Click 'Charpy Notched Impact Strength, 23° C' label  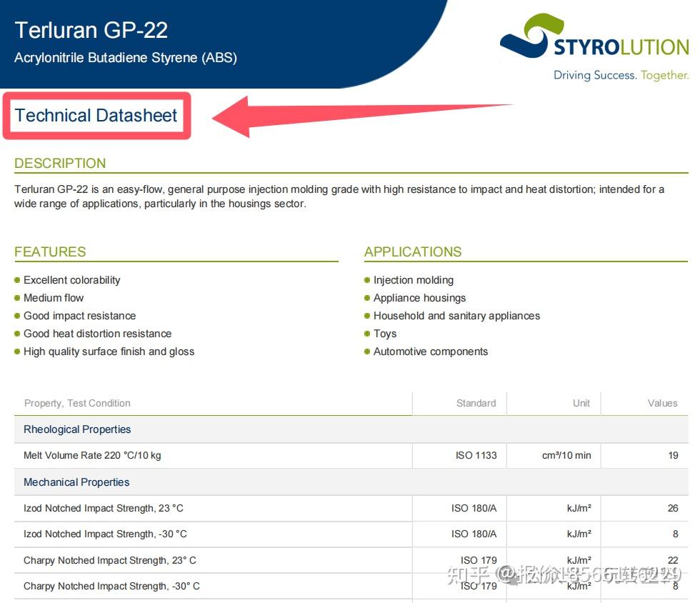pyautogui.click(x=110, y=561)
